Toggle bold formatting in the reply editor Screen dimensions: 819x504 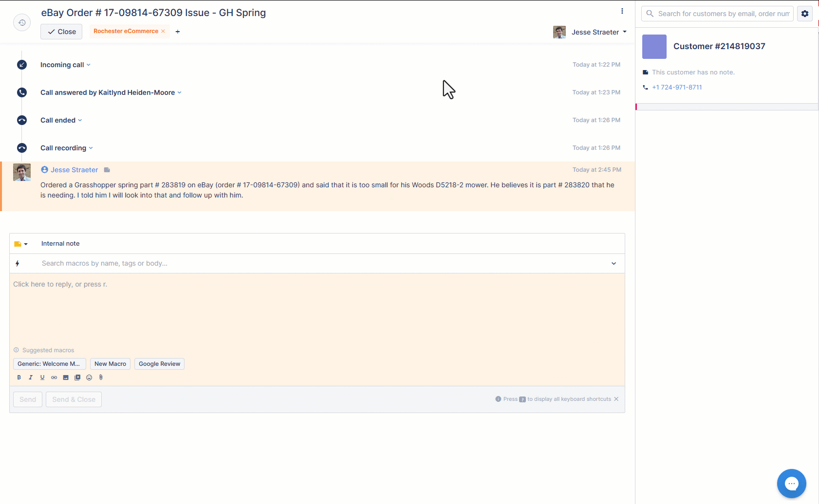(19, 378)
